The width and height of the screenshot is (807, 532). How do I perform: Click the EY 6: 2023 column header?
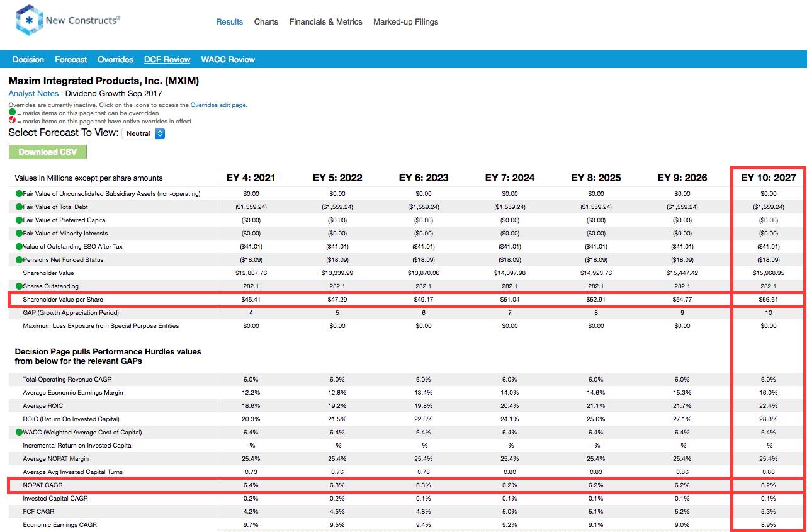point(424,178)
